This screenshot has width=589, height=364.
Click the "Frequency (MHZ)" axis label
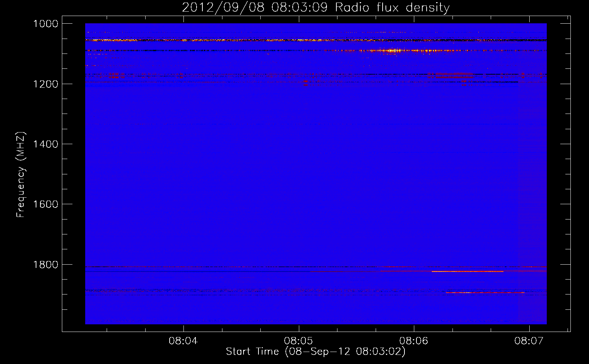point(21,175)
